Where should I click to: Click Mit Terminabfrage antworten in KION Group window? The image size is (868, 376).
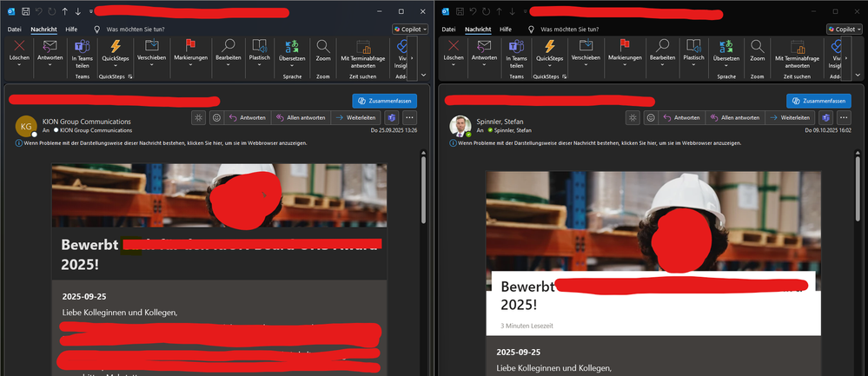(362, 54)
